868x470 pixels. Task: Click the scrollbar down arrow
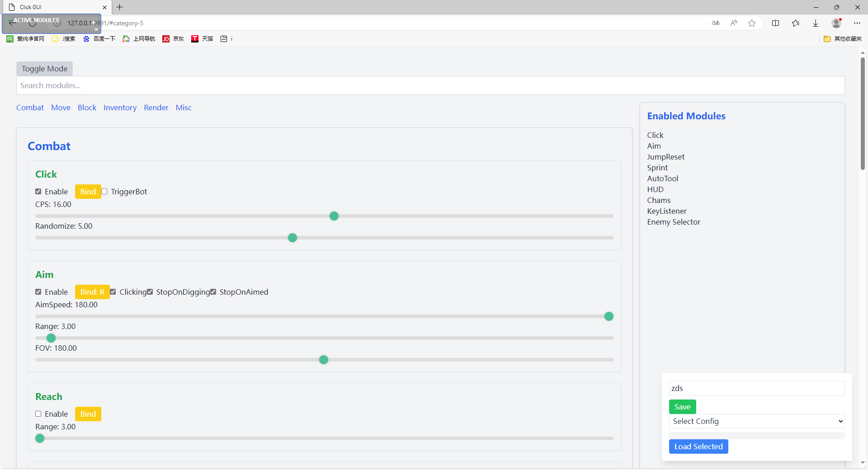863,463
